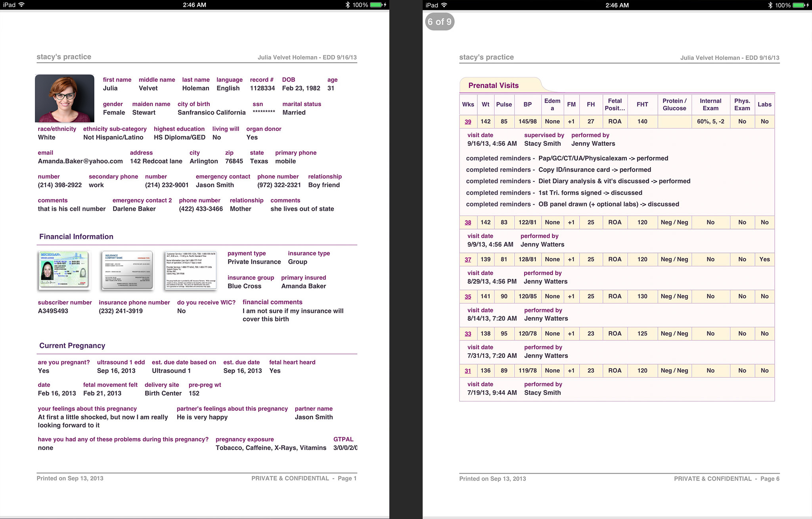Screen dimensions: 812x519
Task: Select subscriber number A349S493
Action: [x=53, y=311]
